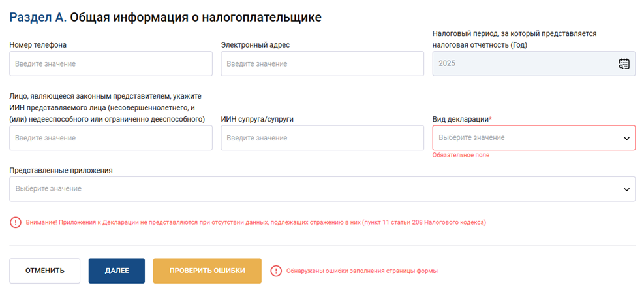This screenshot has width=644, height=296.
Task: Click the 'Раздел А.' section heading
Action: (x=38, y=17)
